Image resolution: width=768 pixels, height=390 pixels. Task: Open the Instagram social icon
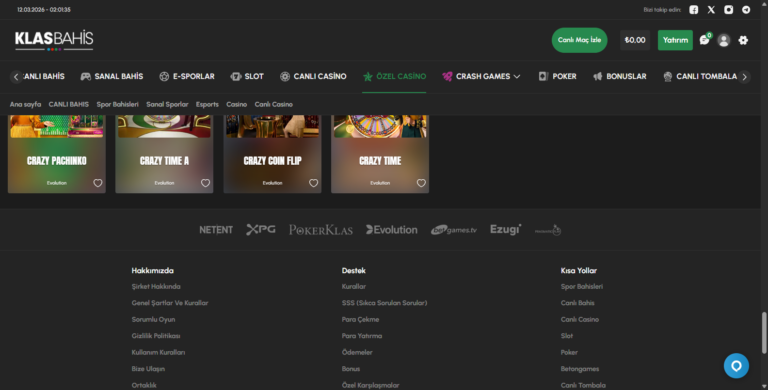tap(729, 10)
